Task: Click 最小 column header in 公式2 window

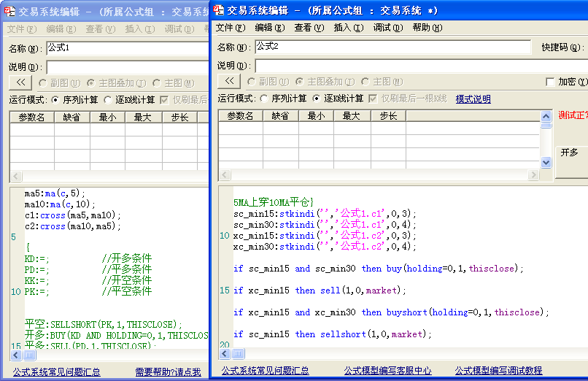Action: [316, 116]
